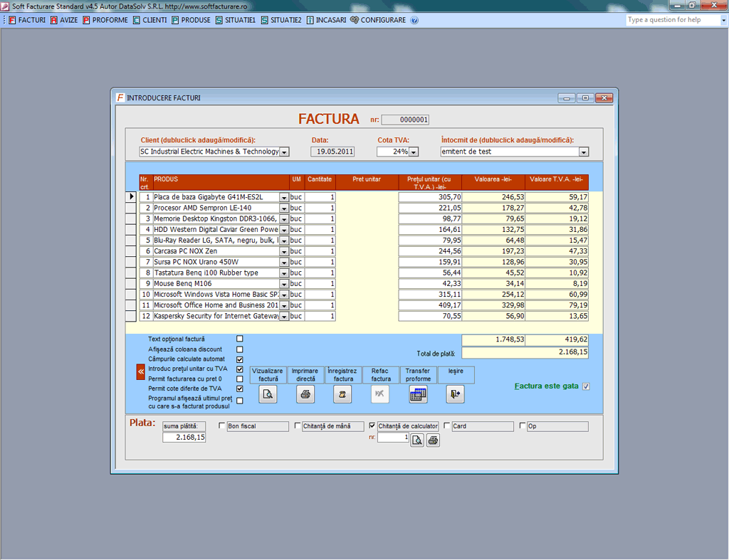Click the Data field showing 19.05.2011

tap(332, 152)
